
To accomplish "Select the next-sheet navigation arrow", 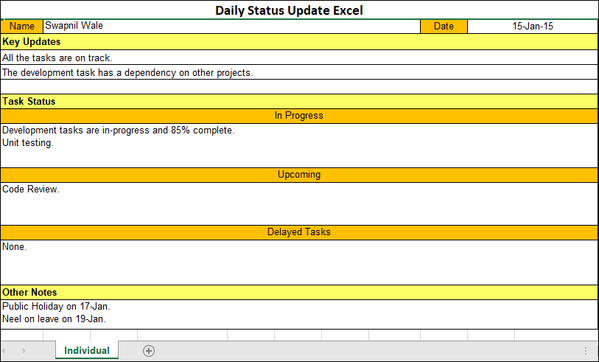I will [24, 350].
